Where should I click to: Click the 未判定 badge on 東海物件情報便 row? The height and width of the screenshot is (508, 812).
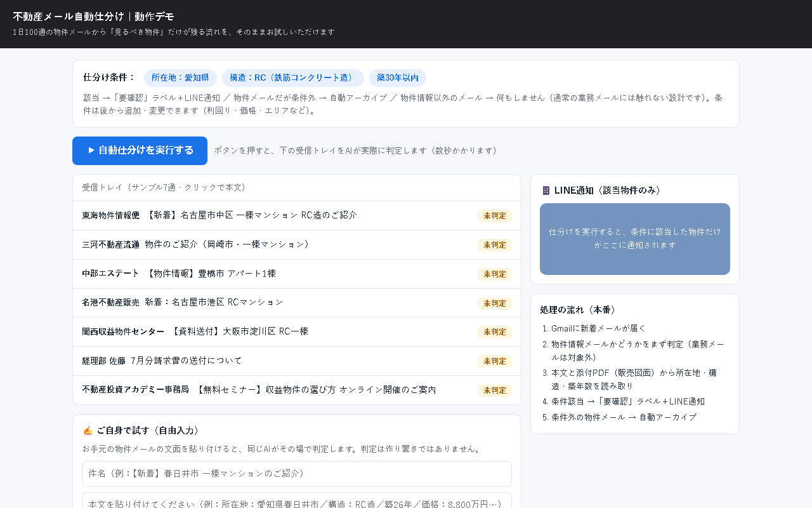coord(495,216)
